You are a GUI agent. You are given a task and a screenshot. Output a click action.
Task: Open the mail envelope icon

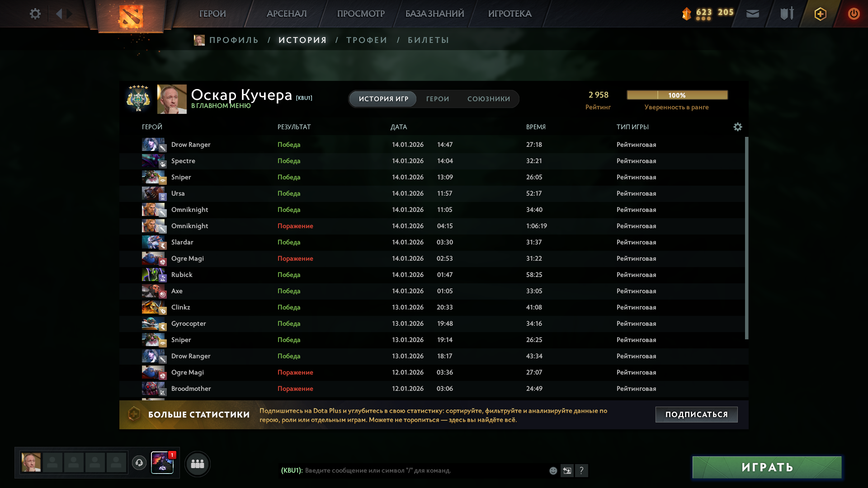(753, 14)
